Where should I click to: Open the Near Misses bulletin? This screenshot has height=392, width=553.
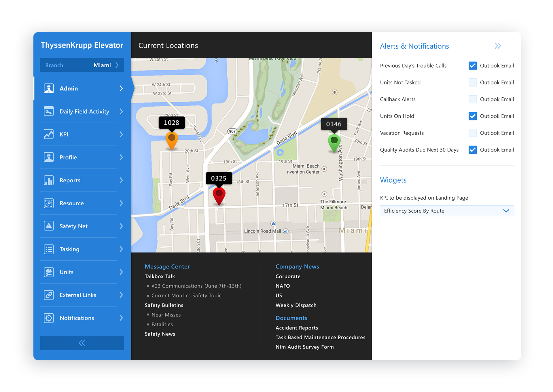click(x=166, y=315)
